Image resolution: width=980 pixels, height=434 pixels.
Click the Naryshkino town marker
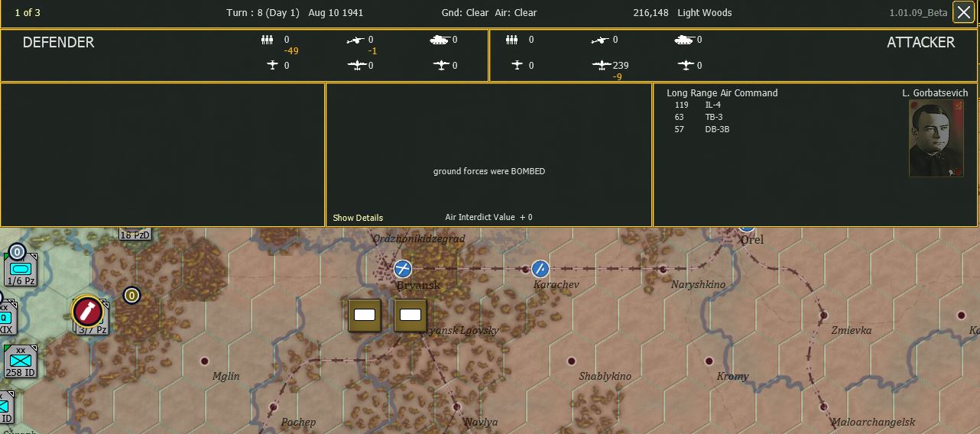coord(663,269)
